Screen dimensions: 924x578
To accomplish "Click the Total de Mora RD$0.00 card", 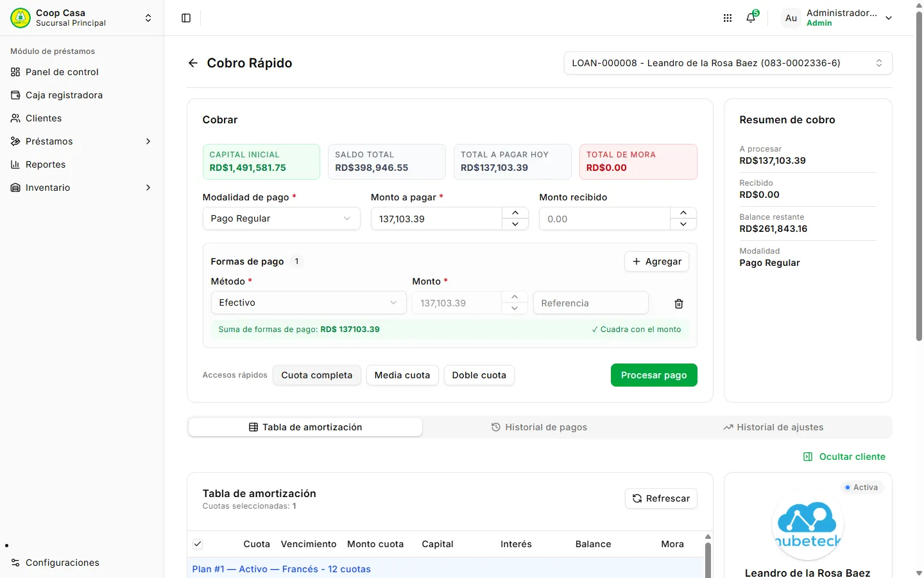I will coord(638,162).
